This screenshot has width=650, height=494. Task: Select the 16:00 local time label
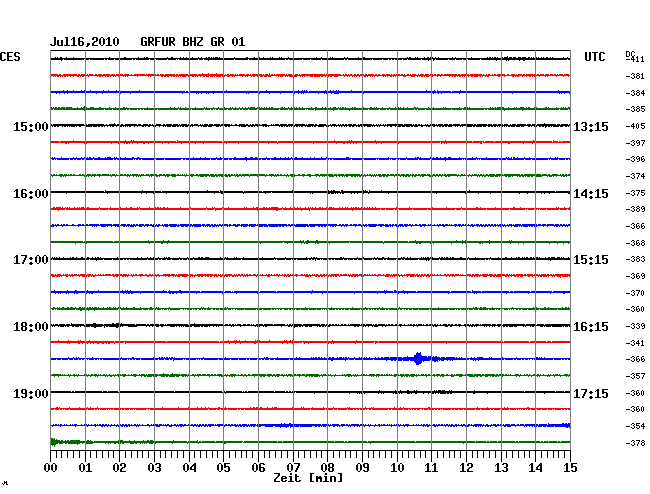[31, 194]
